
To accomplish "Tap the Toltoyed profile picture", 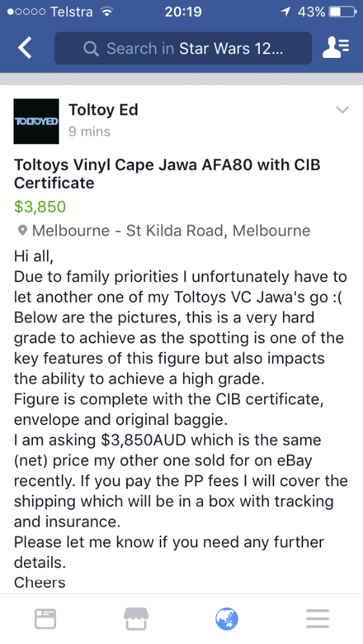I will coord(36,121).
